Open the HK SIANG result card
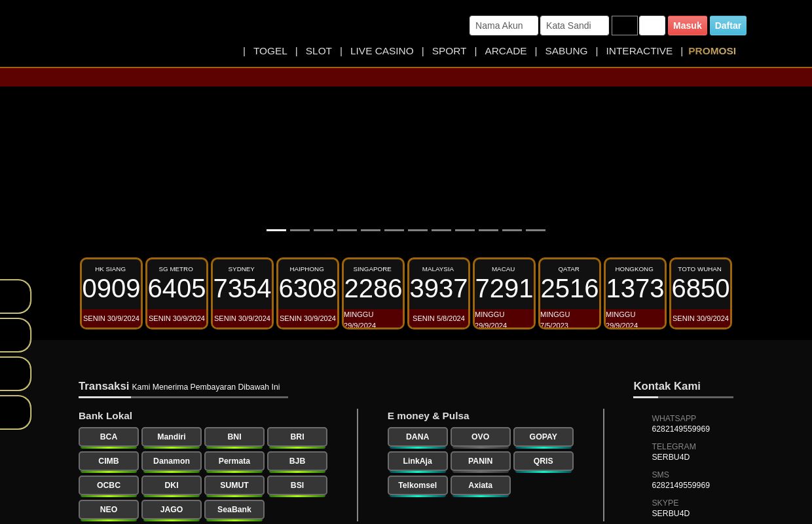The width and height of the screenshot is (812, 524). click(111, 293)
